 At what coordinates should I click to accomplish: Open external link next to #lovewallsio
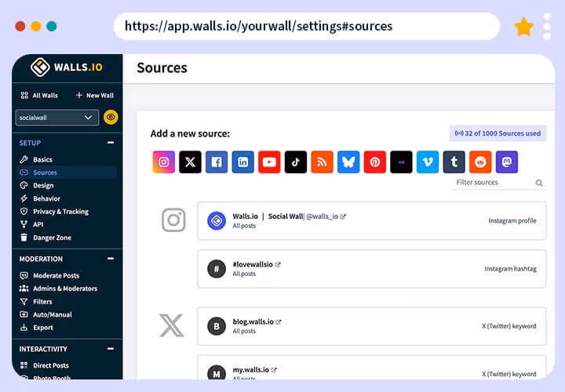[278, 264]
